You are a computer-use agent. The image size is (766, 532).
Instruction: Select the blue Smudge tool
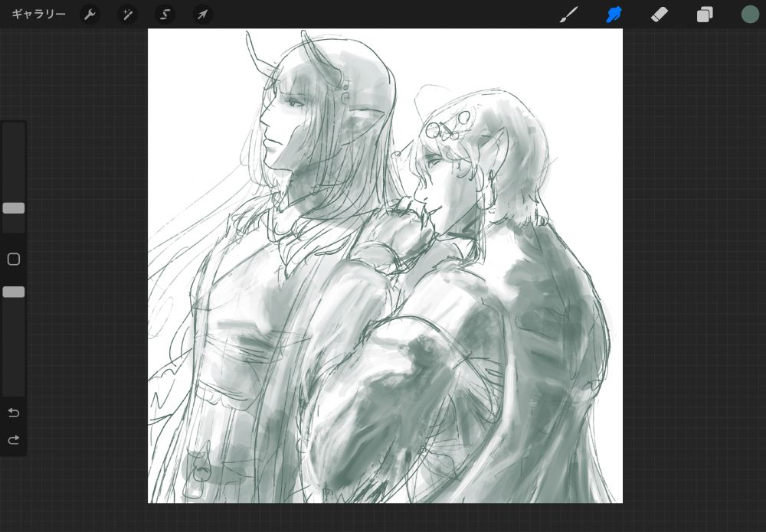614,15
